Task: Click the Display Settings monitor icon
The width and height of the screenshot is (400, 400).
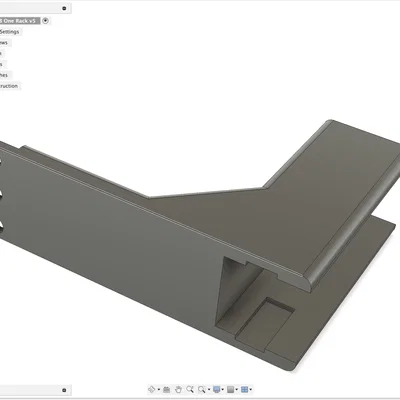Action: tap(217, 389)
